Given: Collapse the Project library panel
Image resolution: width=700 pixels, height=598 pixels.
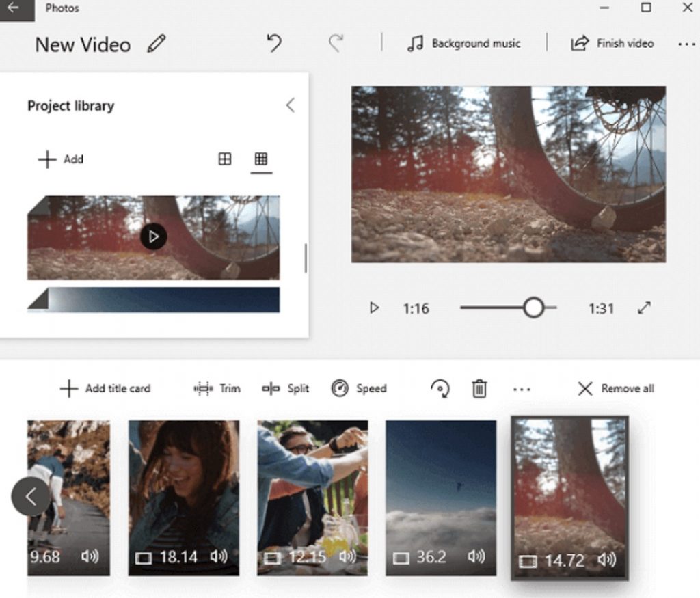Looking at the screenshot, I should pos(291,105).
